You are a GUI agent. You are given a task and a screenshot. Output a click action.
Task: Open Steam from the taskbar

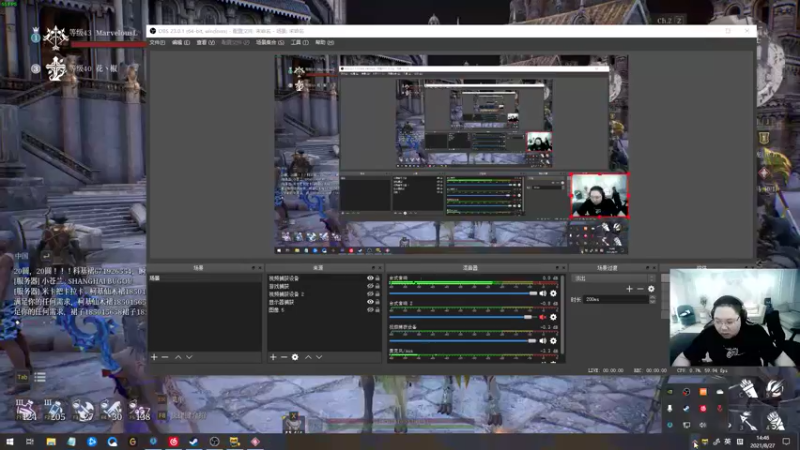(194, 442)
